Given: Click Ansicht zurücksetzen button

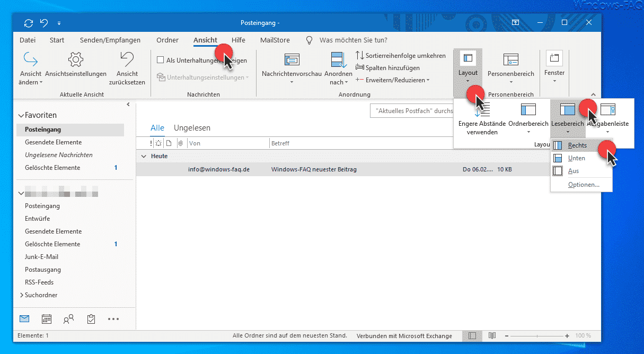Looking at the screenshot, I should click(x=127, y=68).
